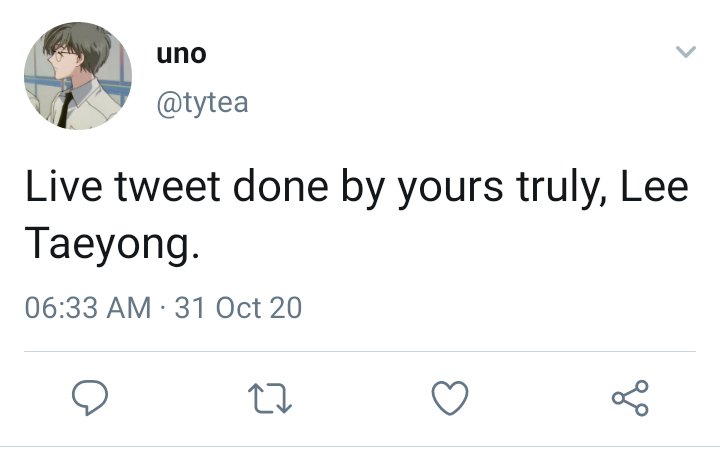Screen dimensions: 720x459
Task: Tap the word 'Lee' ending the first line
Action: coord(655,186)
